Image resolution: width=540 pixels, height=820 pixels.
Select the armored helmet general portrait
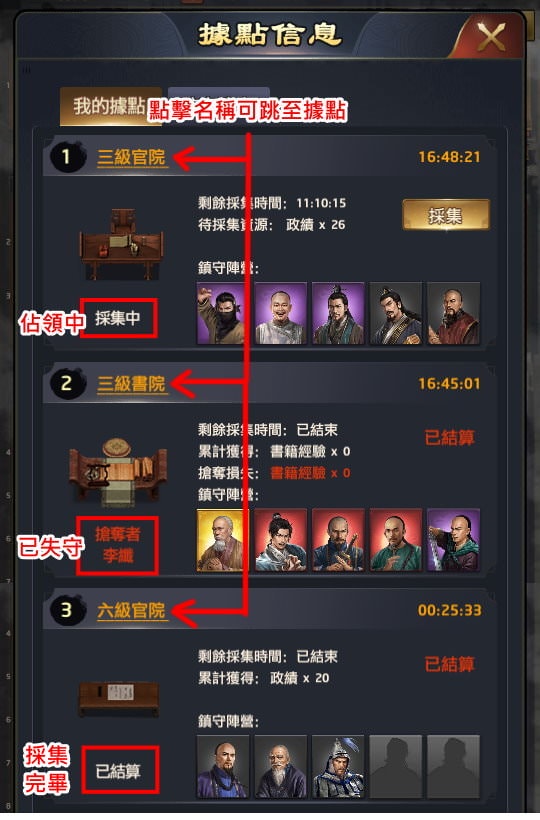pyautogui.click(x=338, y=766)
